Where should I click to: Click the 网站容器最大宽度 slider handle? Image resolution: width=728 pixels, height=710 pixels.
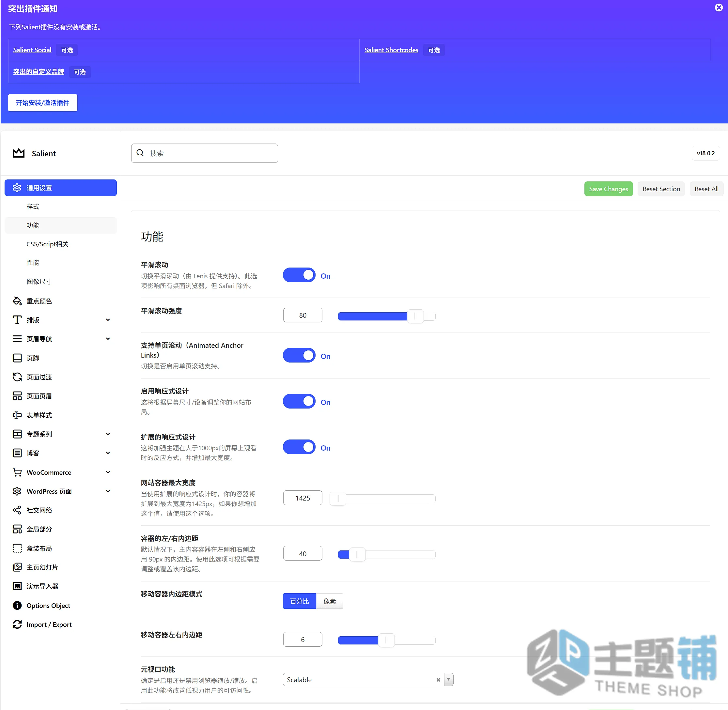coord(338,499)
